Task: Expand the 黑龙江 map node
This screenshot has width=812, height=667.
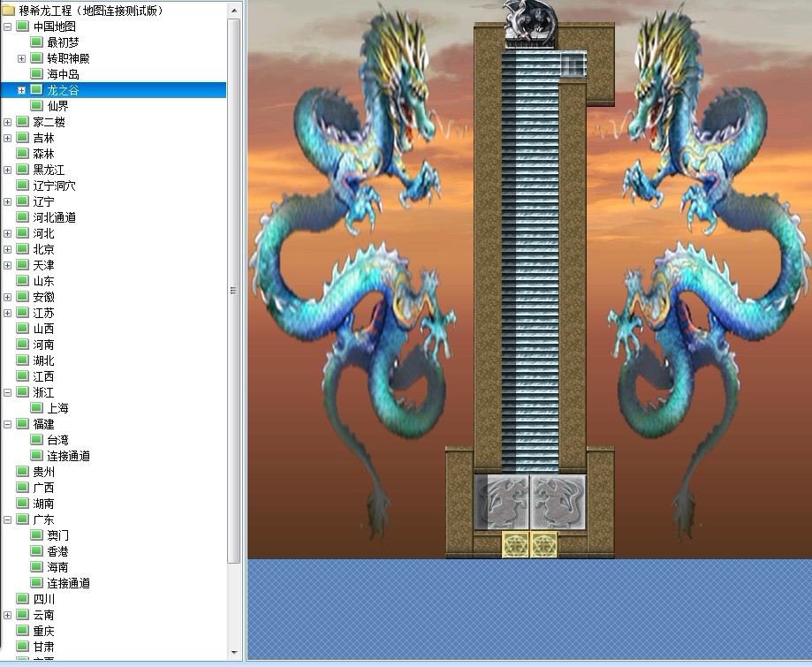Action: click(7, 170)
